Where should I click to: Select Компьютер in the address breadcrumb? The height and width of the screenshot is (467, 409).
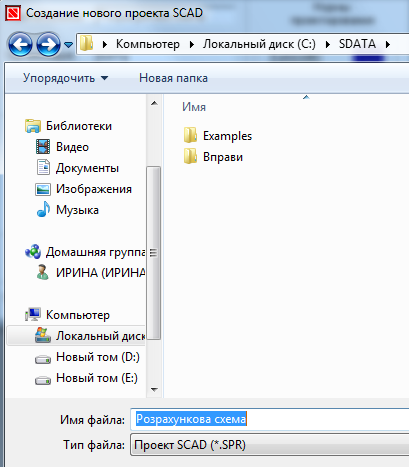pos(148,44)
